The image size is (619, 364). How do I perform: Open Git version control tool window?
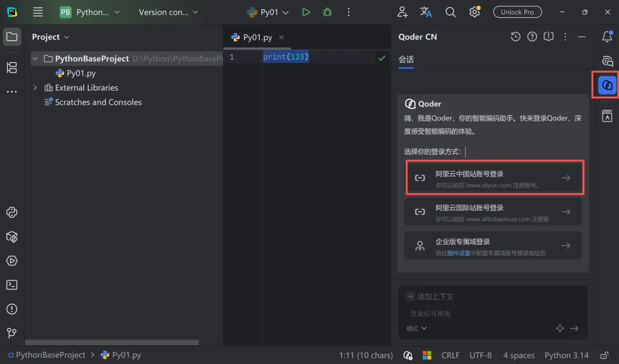tap(12, 333)
